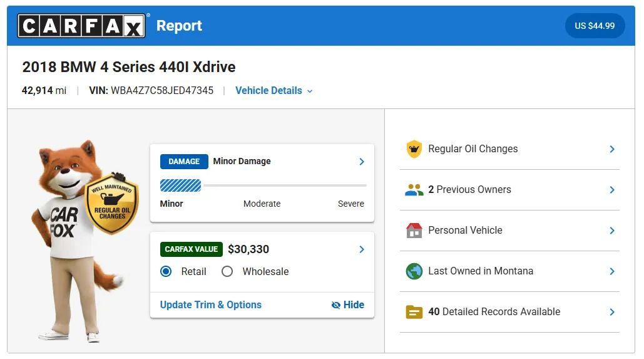Click the house icon for Personal Vehicle
The image size is (644, 359).
(414, 231)
